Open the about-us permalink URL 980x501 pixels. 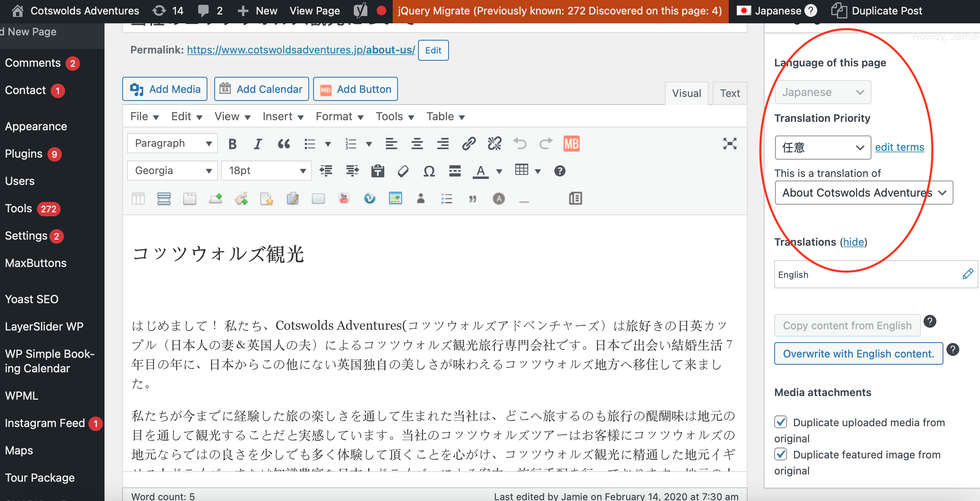[301, 50]
